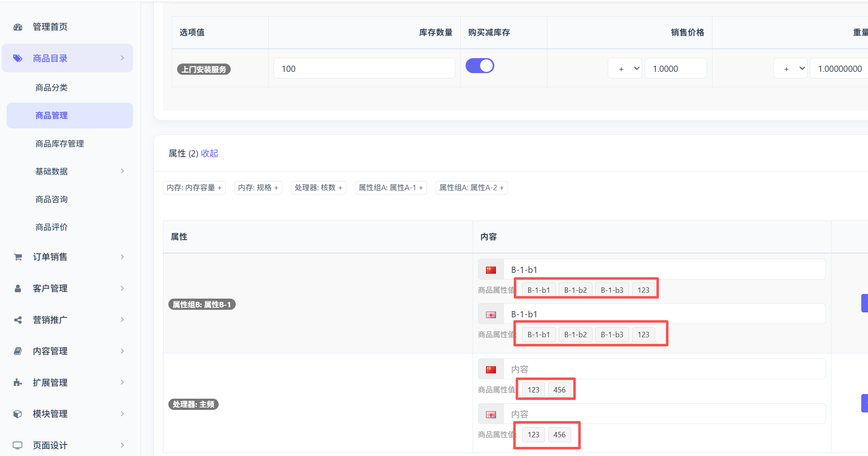Open the plus/minus dropdown for weight
Image resolution: width=868 pixels, height=456 pixels.
coord(790,69)
